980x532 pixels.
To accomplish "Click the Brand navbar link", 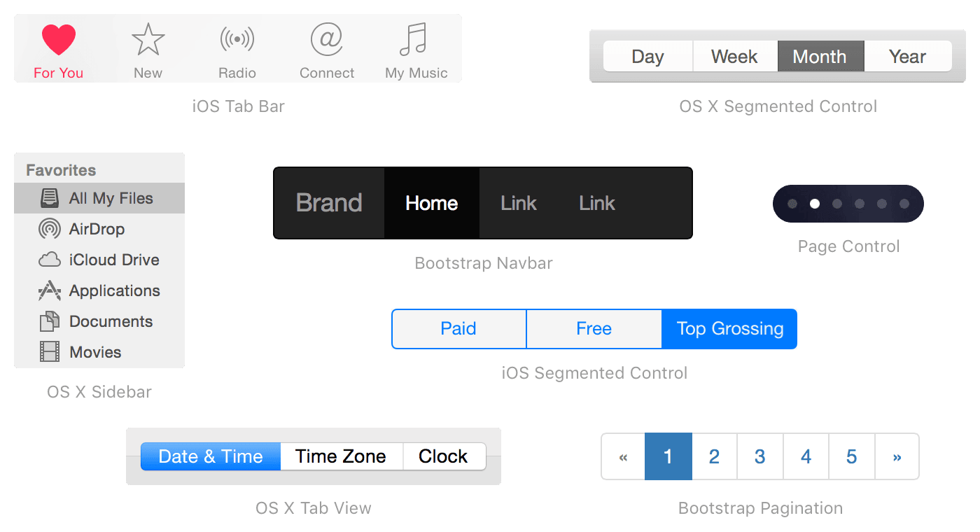I will (329, 203).
